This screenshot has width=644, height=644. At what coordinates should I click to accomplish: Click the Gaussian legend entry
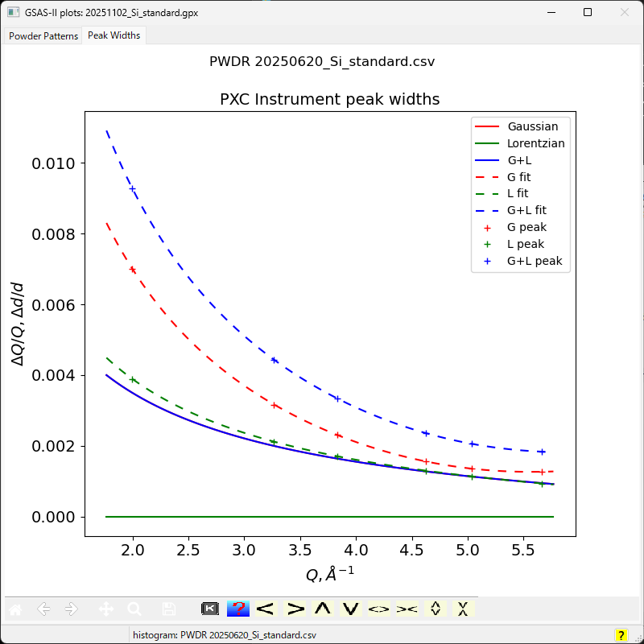click(520, 126)
